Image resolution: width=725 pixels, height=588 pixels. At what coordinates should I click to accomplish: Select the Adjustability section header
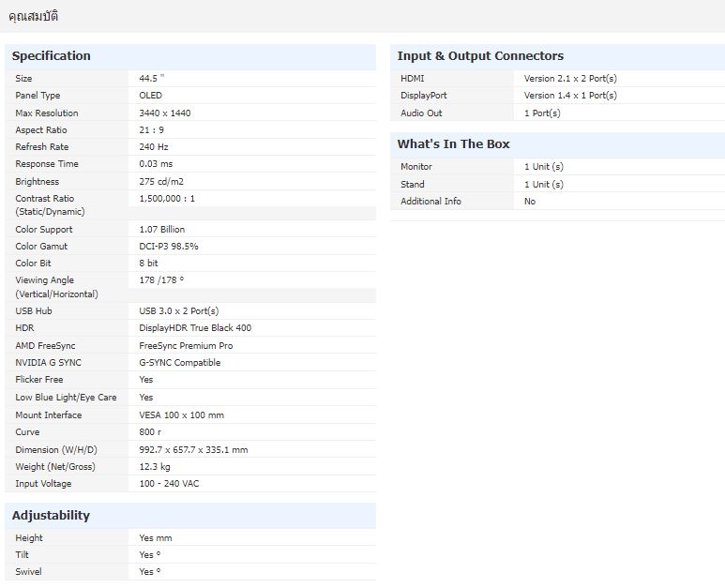pos(51,516)
